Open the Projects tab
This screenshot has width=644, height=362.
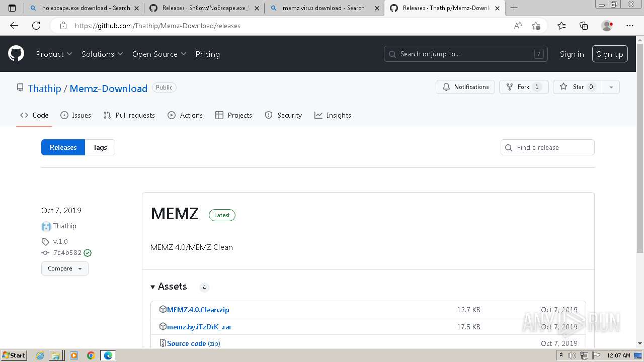click(233, 115)
